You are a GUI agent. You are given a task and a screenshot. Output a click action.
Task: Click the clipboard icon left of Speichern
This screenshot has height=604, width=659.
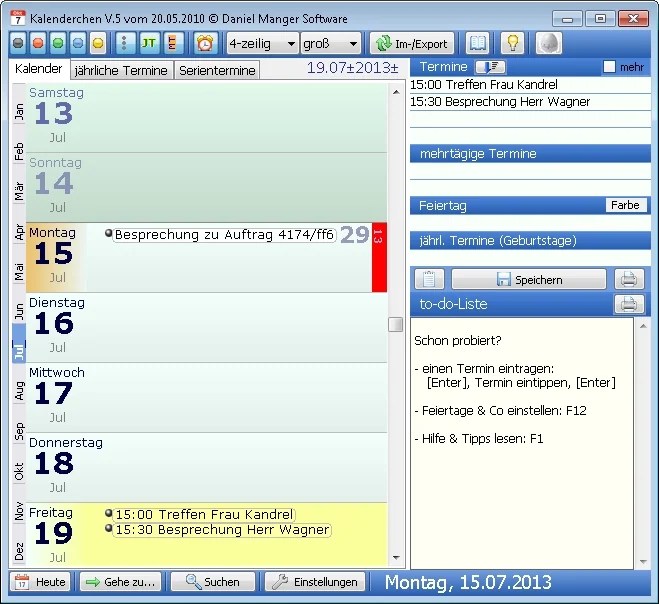point(429,279)
